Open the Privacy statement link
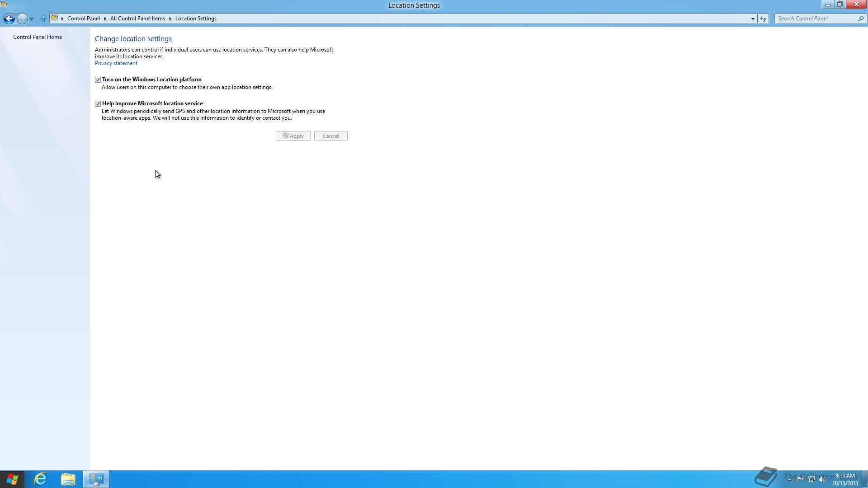This screenshot has height=488, width=868. (116, 63)
